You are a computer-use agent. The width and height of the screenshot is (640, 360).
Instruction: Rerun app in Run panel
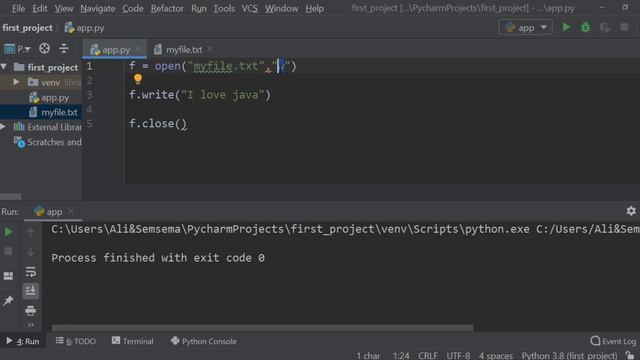(8, 232)
